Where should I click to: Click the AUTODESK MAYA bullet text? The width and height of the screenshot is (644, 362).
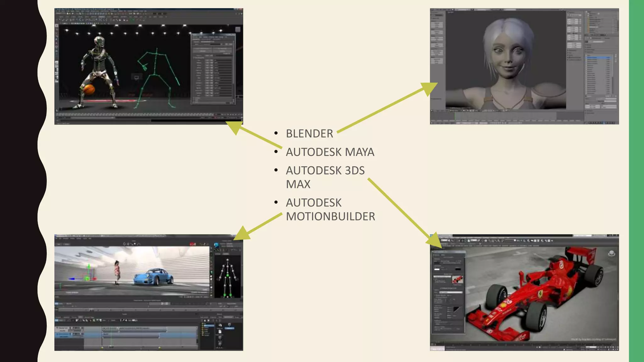[x=330, y=152]
